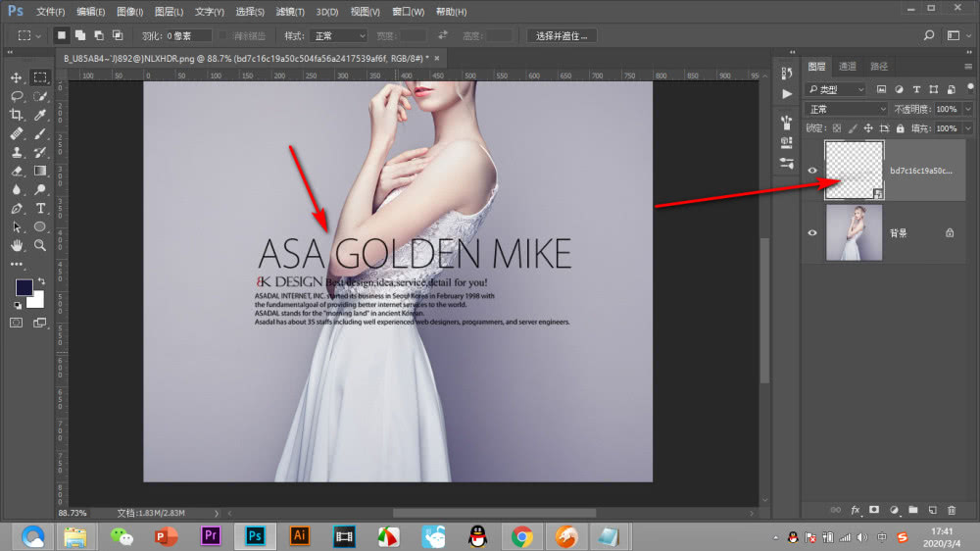Open the 滤镜(T) menu
The width and height of the screenshot is (980, 551).
tap(289, 12)
